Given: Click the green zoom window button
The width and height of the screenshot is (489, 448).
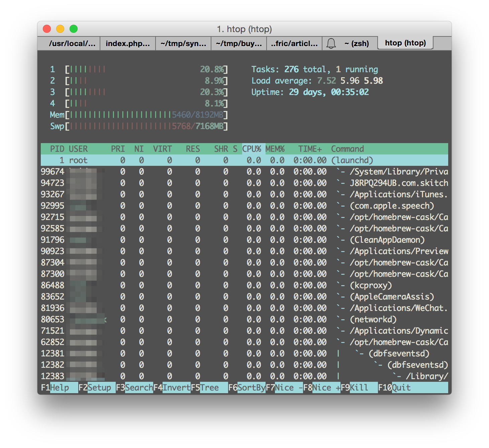Looking at the screenshot, I should point(73,29).
